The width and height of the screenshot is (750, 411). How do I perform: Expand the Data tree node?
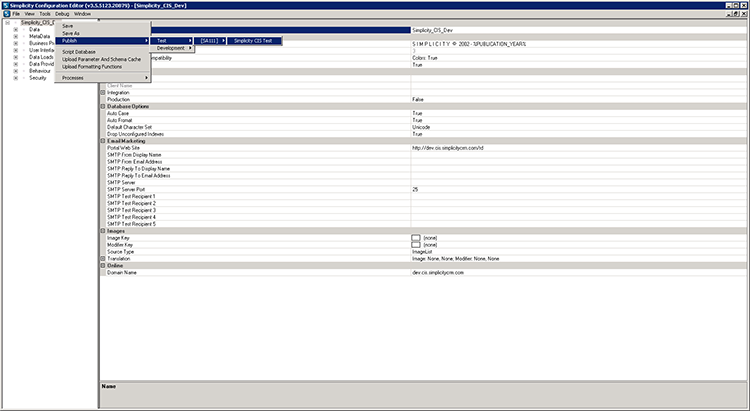coord(15,29)
